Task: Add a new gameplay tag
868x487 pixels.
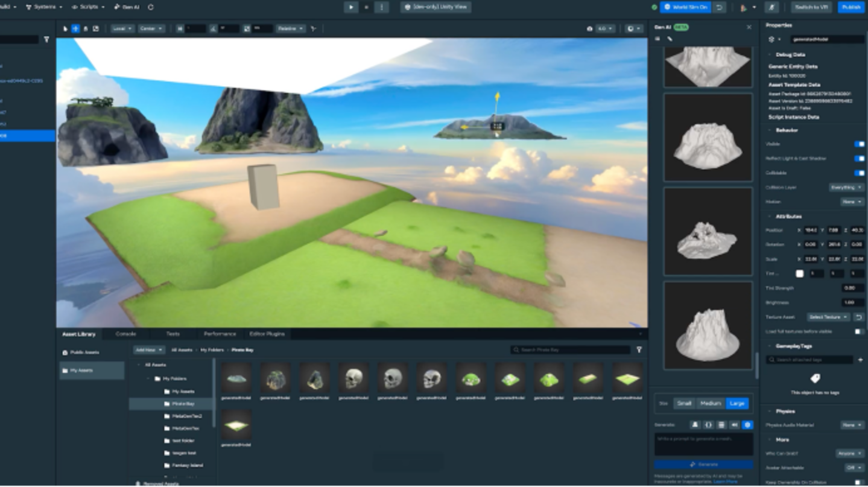Action: coord(860,360)
